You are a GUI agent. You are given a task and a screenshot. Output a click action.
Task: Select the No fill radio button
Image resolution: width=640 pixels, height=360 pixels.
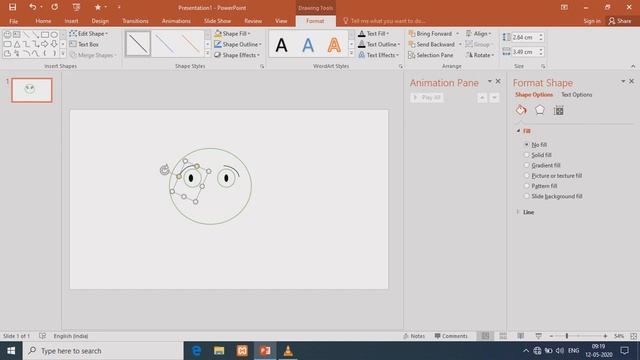click(x=527, y=144)
